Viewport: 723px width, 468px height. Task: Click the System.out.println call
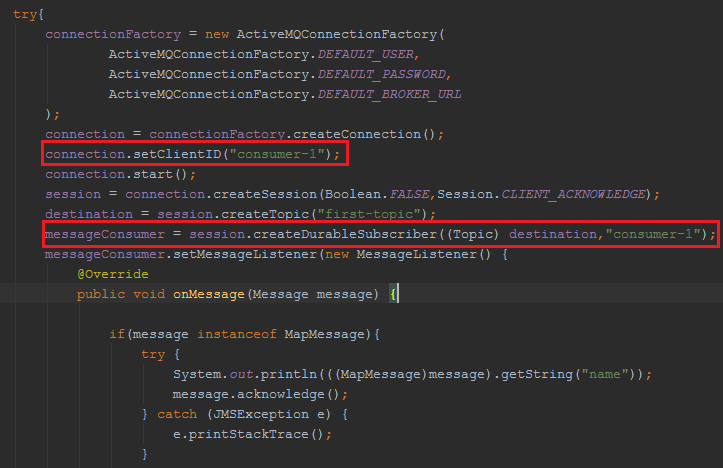tap(245, 374)
